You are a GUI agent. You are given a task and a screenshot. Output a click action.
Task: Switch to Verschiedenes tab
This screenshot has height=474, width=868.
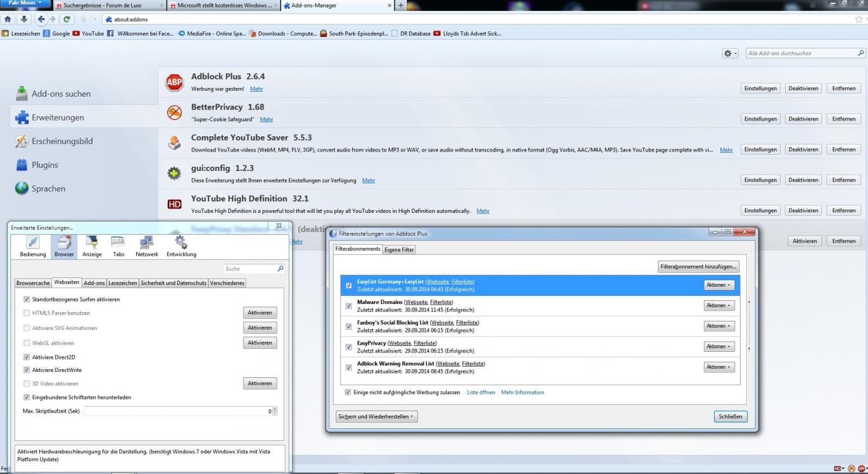click(x=227, y=283)
